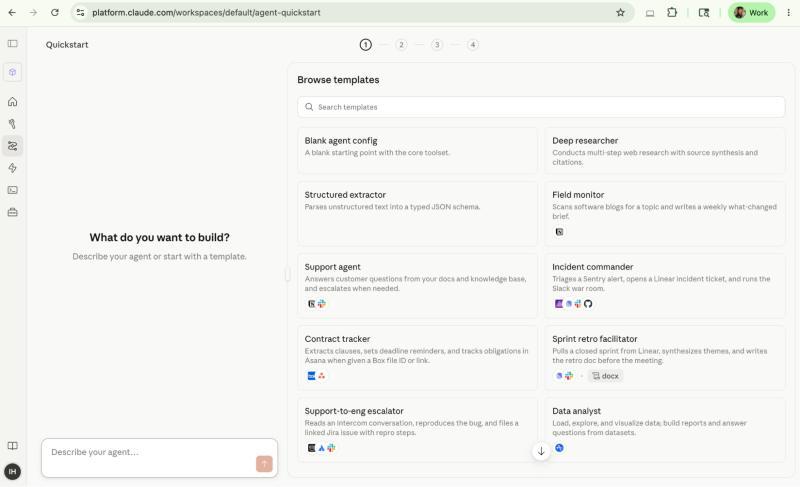800x487 pixels.
Task: Click the Asana icon on Contract tracker
Action: [321, 376]
